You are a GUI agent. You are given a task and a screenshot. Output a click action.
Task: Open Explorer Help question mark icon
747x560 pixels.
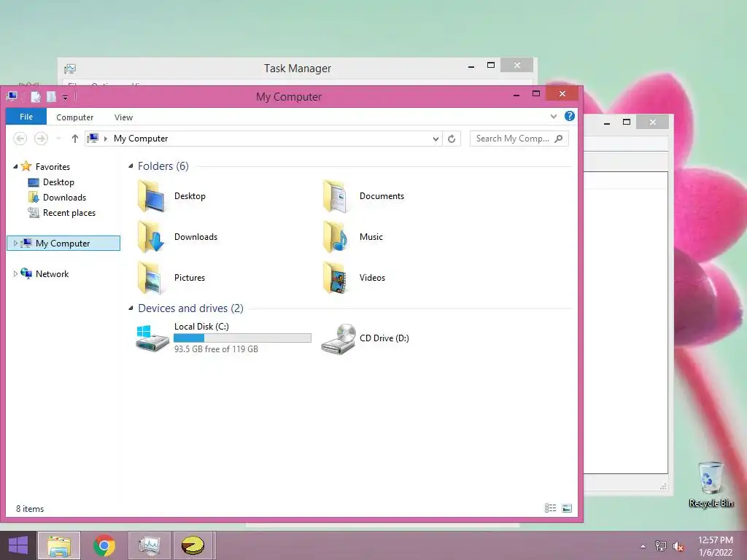click(x=569, y=116)
